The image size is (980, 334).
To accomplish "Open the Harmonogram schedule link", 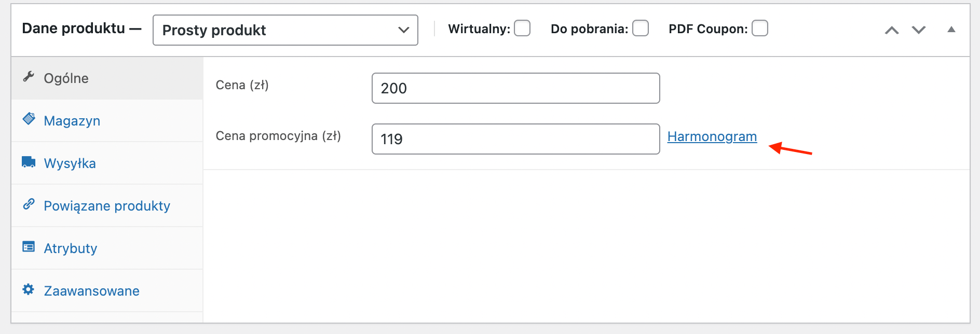I will (x=712, y=136).
